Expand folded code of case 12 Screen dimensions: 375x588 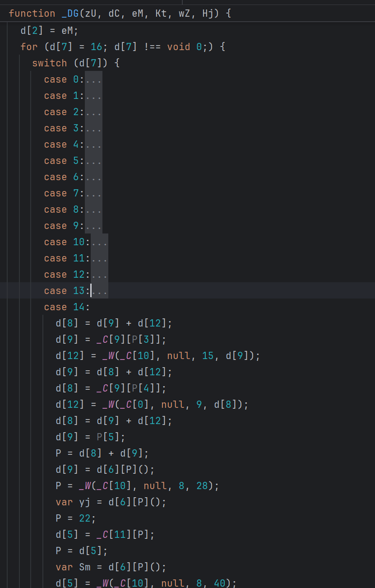coord(99,275)
